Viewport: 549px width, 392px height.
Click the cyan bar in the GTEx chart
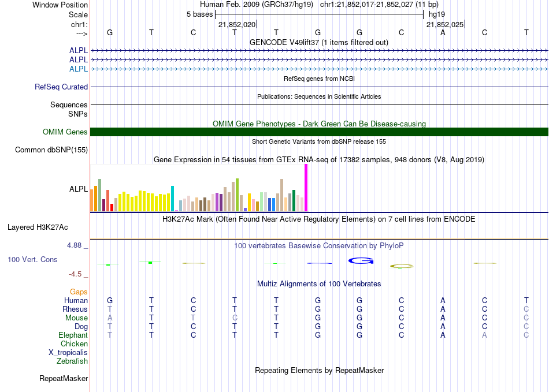(172, 199)
